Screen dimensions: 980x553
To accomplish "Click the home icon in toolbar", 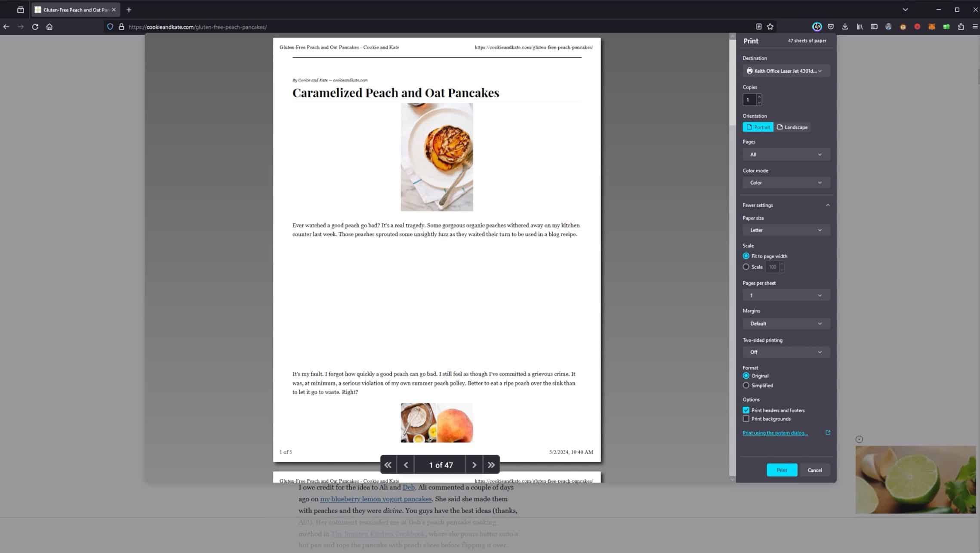I will pos(49,27).
